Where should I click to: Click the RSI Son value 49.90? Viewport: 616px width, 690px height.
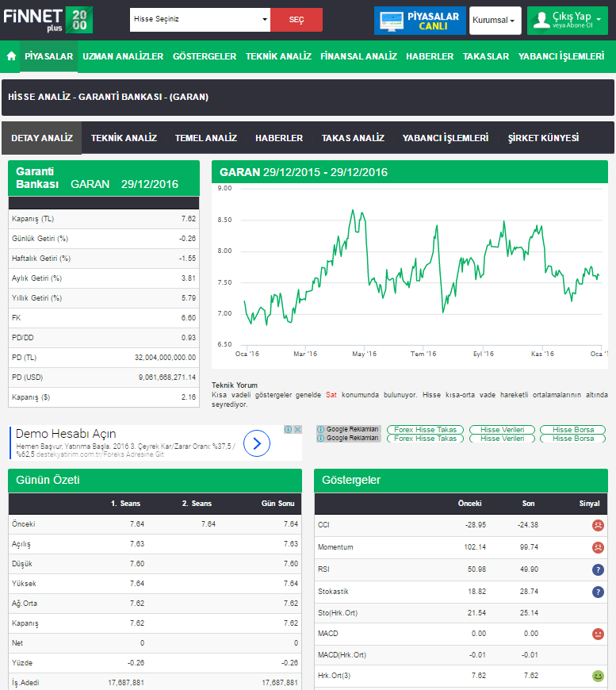[529, 569]
